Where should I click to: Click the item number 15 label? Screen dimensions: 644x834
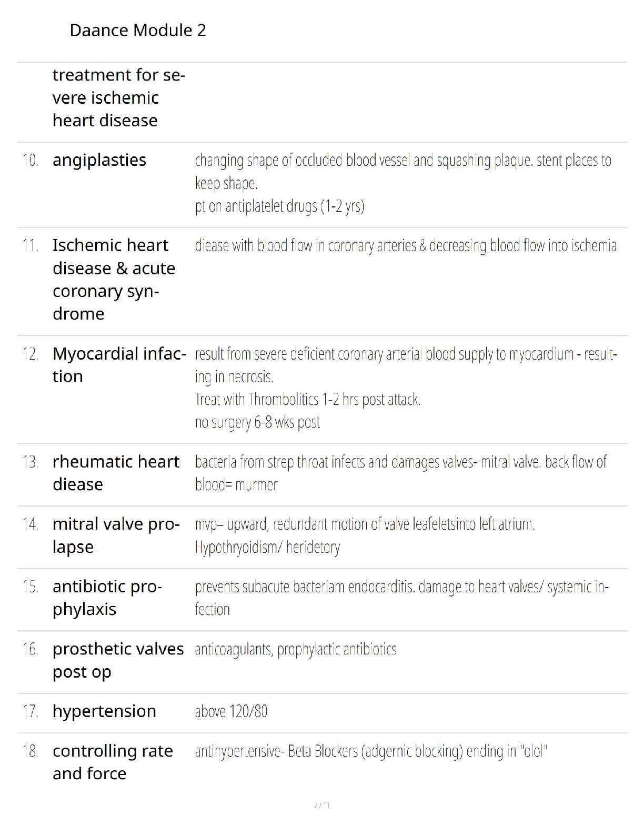[x=31, y=587]
